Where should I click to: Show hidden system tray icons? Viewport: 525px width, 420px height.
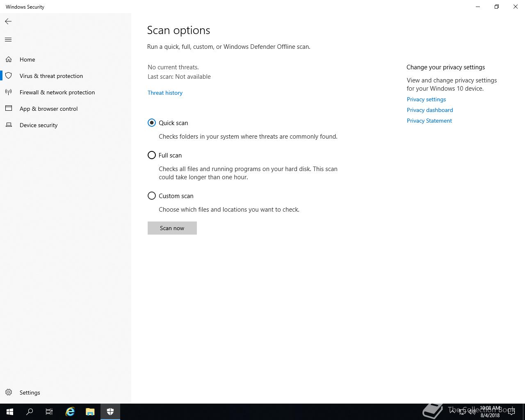[452, 411]
